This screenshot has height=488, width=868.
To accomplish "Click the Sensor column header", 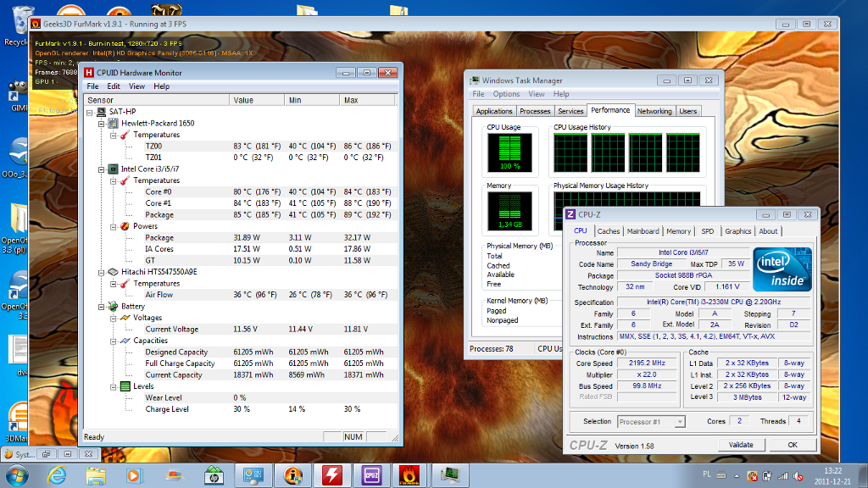I will click(x=157, y=100).
